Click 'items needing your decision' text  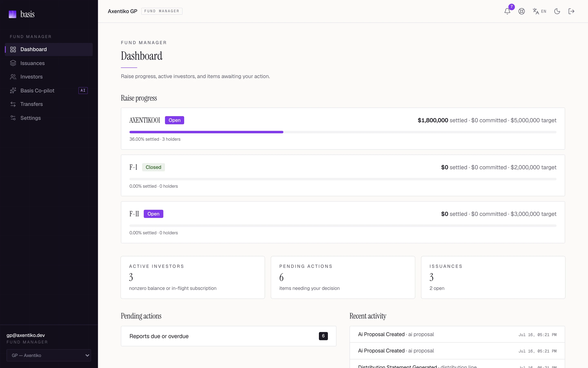click(309, 288)
